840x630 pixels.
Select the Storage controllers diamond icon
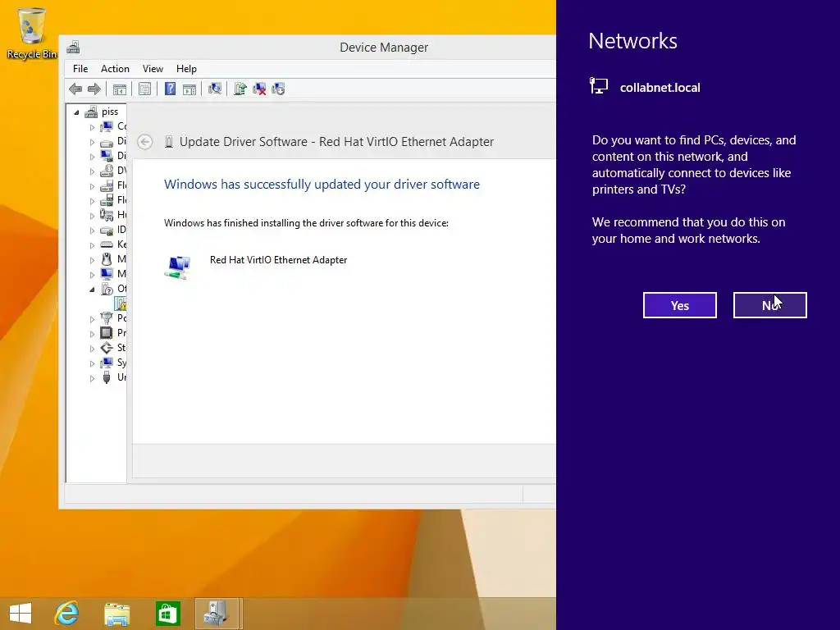pos(107,348)
